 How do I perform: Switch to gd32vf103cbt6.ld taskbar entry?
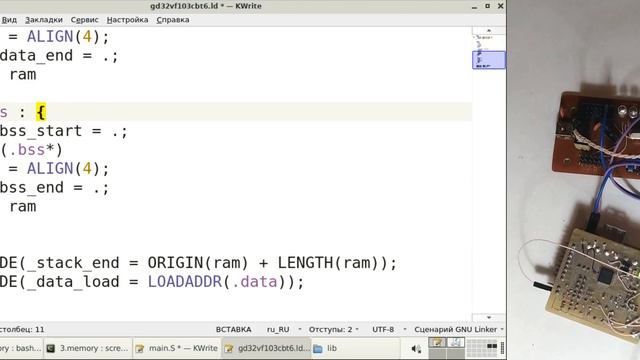tap(266, 348)
